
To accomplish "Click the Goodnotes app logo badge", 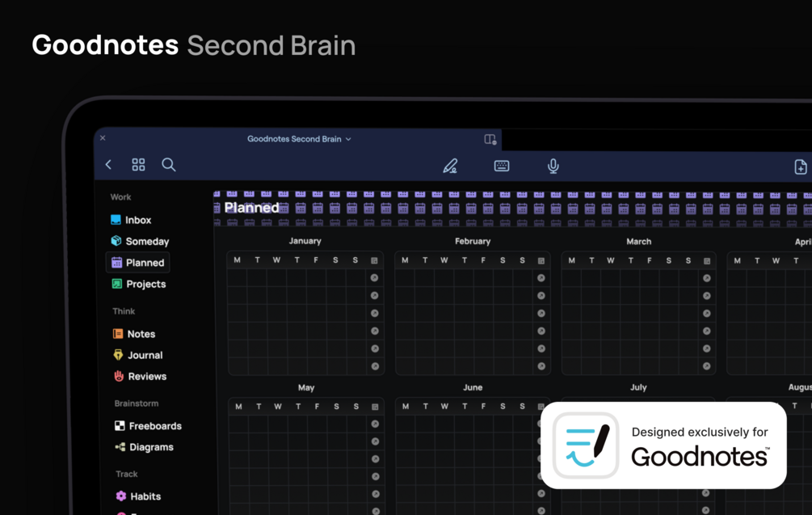I will (586, 445).
